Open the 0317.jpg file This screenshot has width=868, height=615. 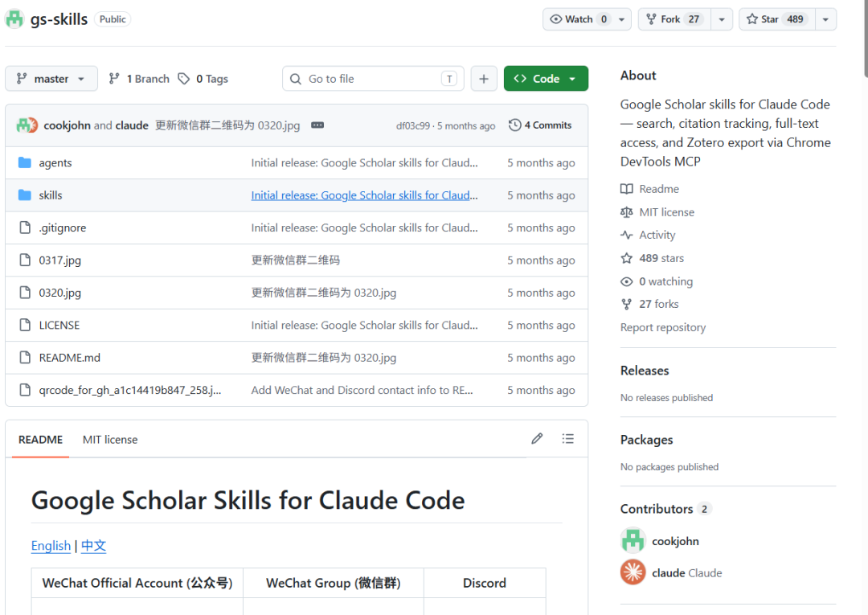tap(59, 260)
